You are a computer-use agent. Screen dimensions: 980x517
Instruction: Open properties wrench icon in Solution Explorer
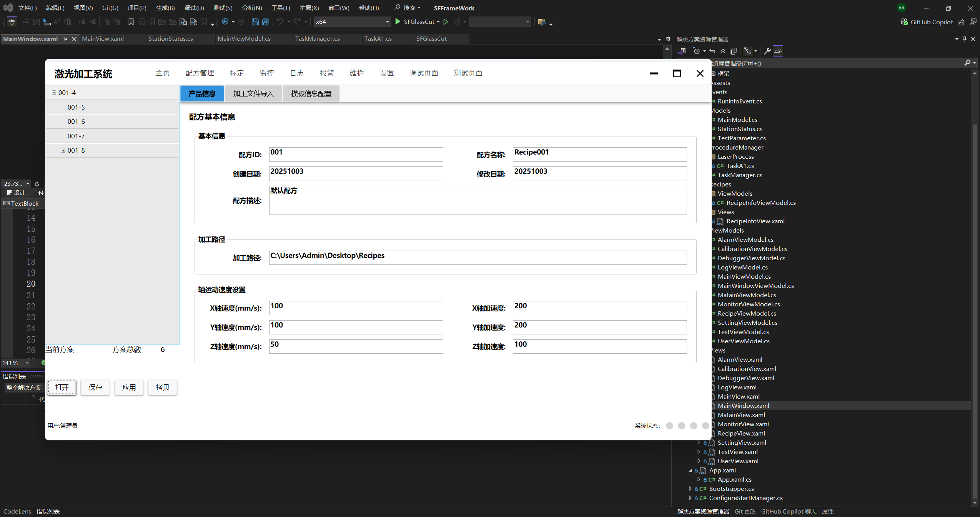tap(767, 51)
